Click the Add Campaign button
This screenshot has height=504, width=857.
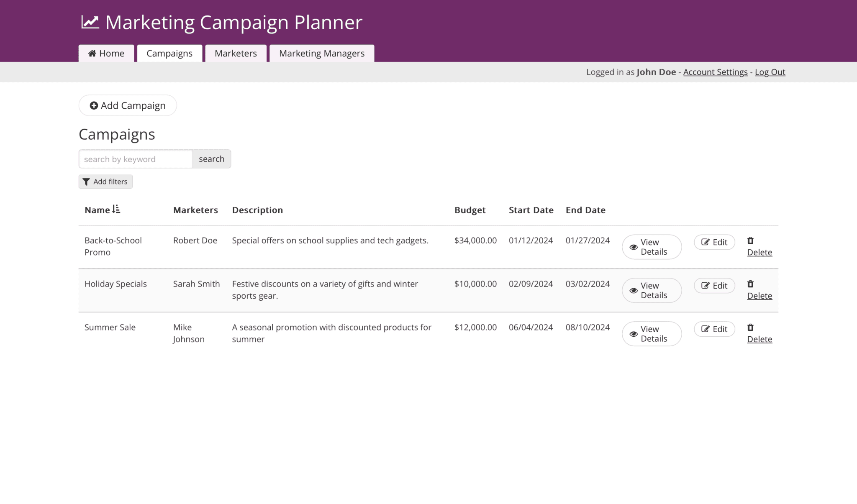tap(127, 105)
